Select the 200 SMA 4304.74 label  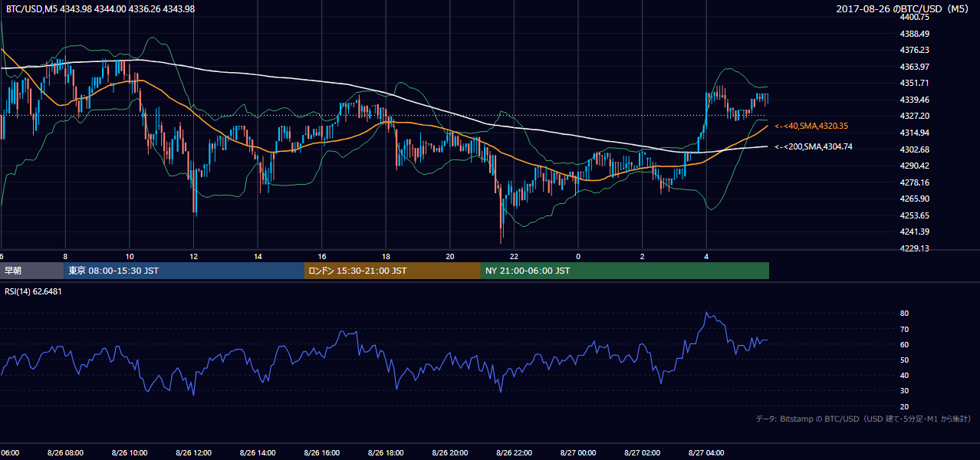(814, 146)
